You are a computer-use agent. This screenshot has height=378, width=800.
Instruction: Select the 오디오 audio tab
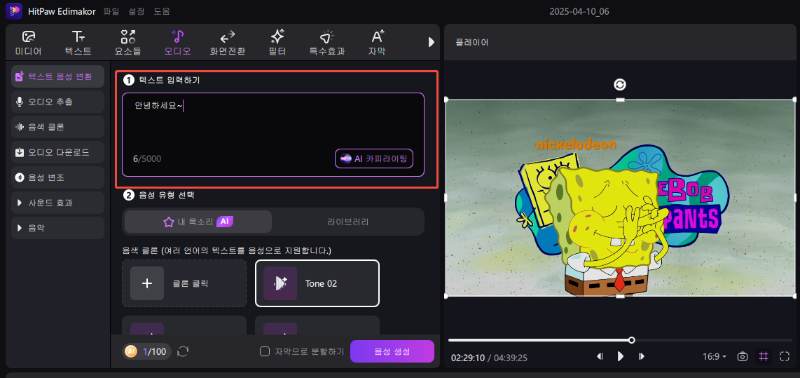coord(178,43)
